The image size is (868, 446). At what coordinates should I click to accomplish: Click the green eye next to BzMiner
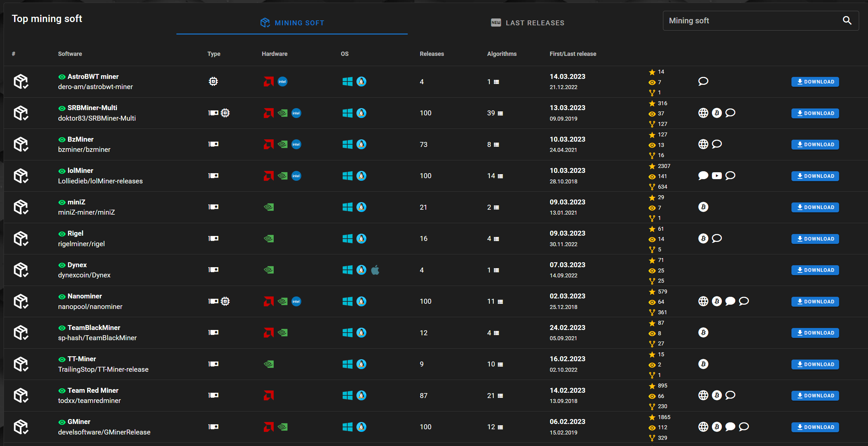pyautogui.click(x=62, y=140)
